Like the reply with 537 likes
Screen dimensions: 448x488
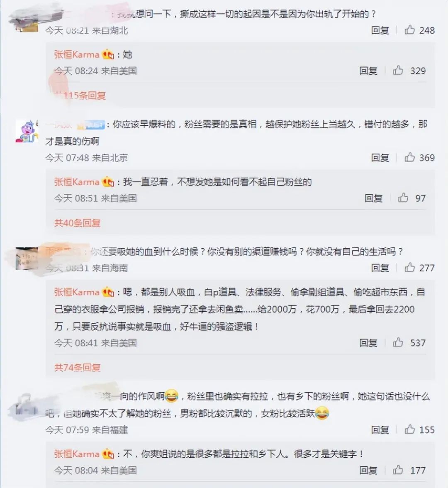398,342
